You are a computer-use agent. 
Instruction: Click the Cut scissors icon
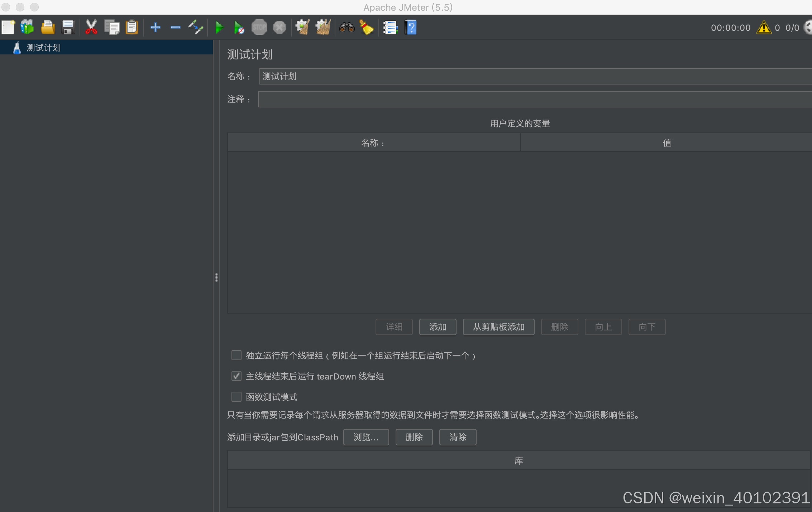(91, 28)
